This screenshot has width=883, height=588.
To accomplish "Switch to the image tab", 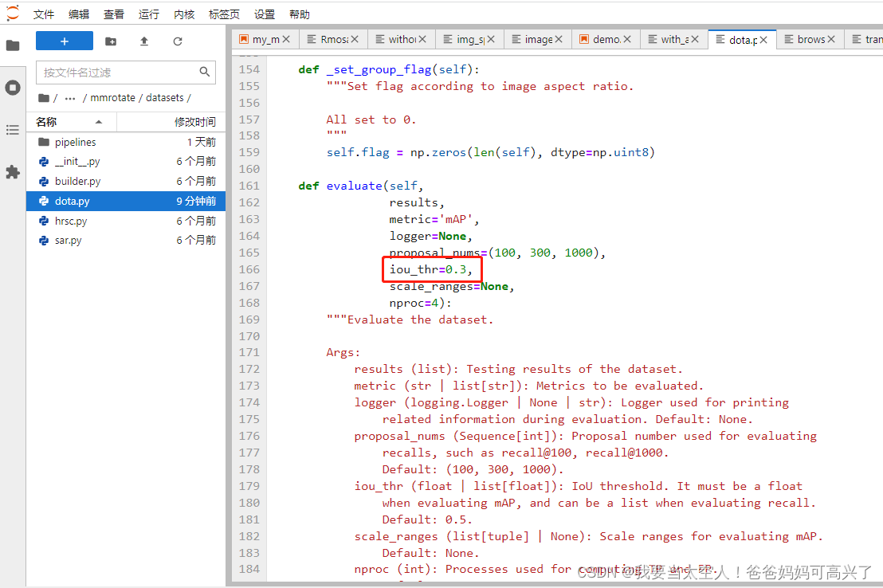I will [x=539, y=39].
